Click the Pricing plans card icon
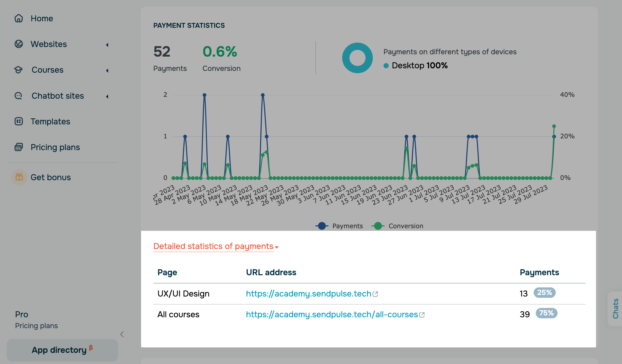The image size is (622, 364). [19, 147]
